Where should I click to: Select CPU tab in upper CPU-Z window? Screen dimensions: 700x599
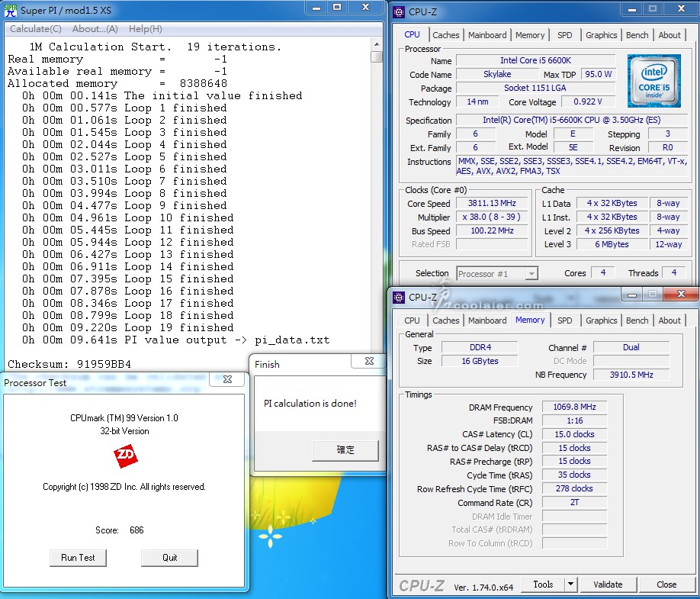coord(412,34)
